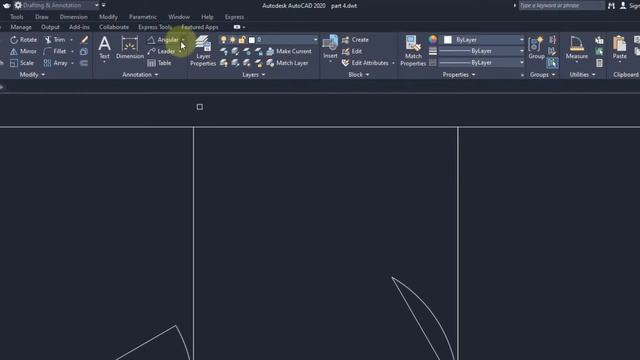The height and width of the screenshot is (360, 640).
Task: Click the keyword search field
Action: coord(561,5)
